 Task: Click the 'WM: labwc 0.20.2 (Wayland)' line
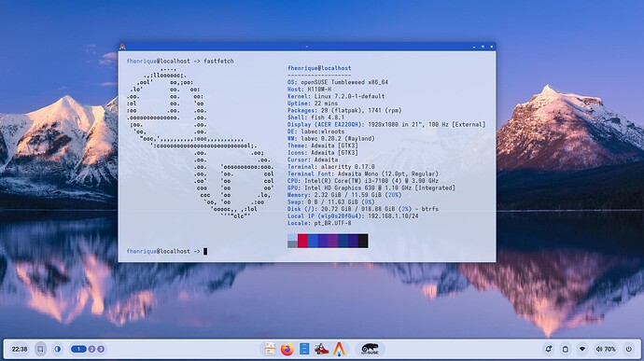331,138
